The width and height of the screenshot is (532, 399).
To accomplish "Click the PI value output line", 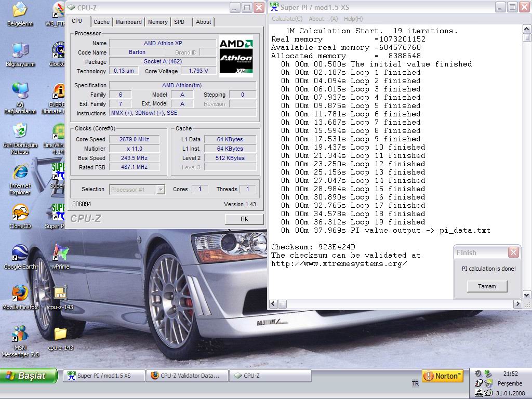I will click(x=386, y=231).
